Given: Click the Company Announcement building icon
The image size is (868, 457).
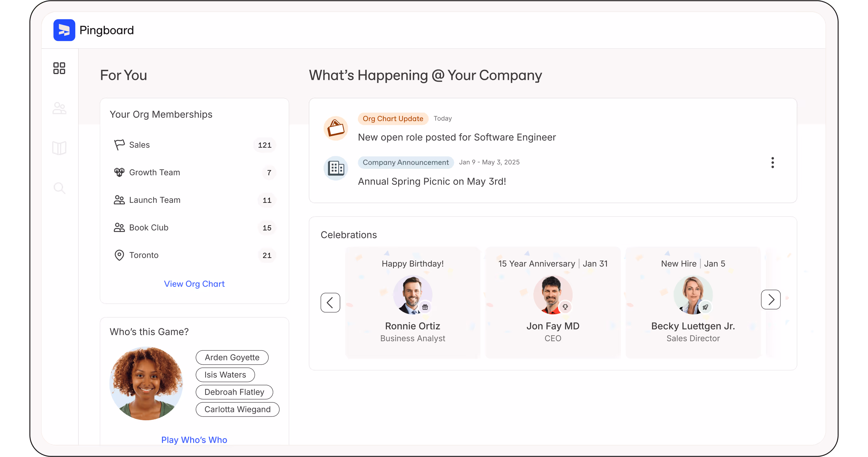Looking at the screenshot, I should point(336,168).
